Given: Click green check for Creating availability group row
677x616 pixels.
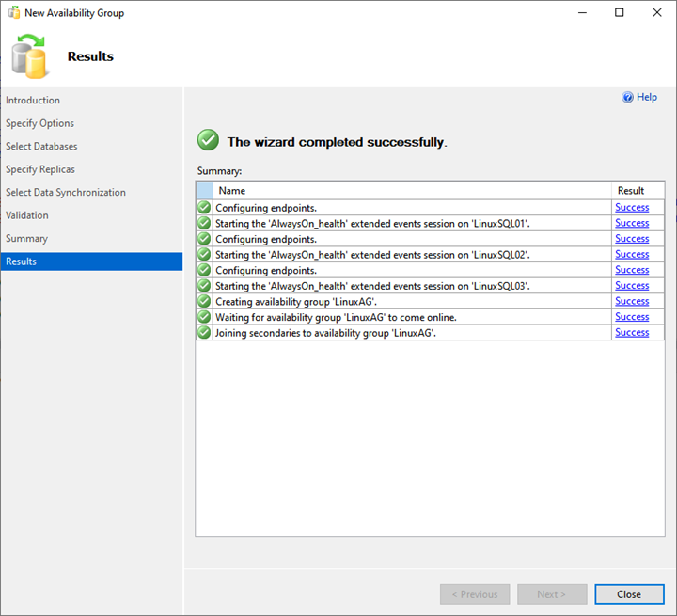Looking at the screenshot, I should point(204,301).
